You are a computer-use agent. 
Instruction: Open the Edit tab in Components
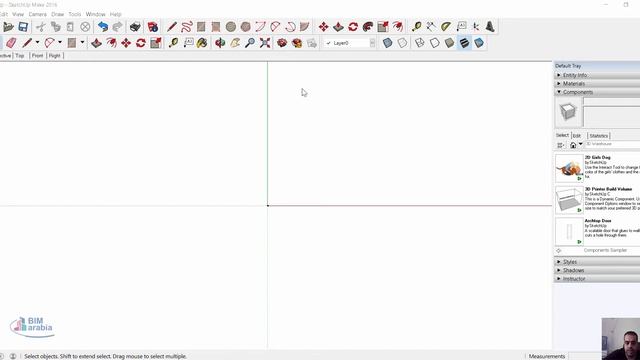coord(577,136)
